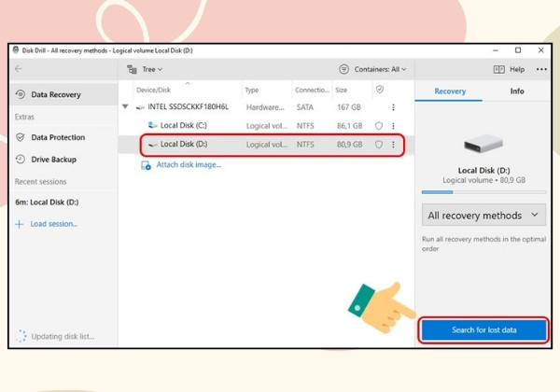This screenshot has height=392, width=560.
Task: Open INTEL SSD row options menu
Action: 393,107
